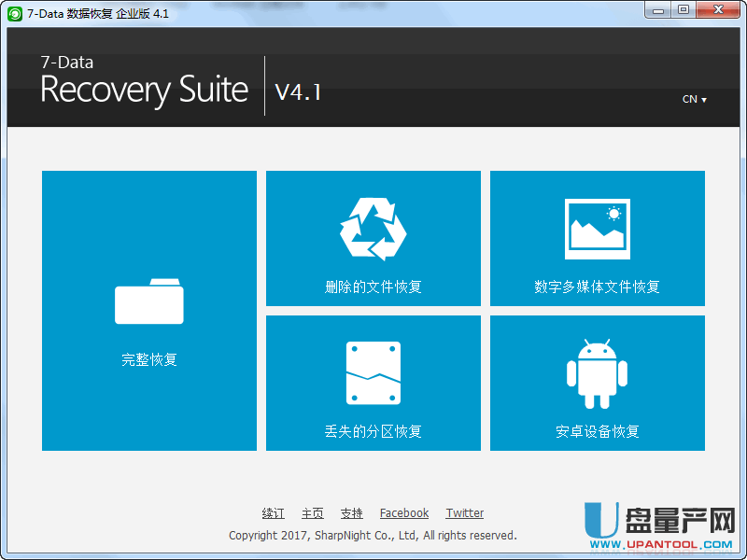Screen dimensions: 747x560
Task: Click the white folder icon for complete recovery
Action: tap(149, 301)
